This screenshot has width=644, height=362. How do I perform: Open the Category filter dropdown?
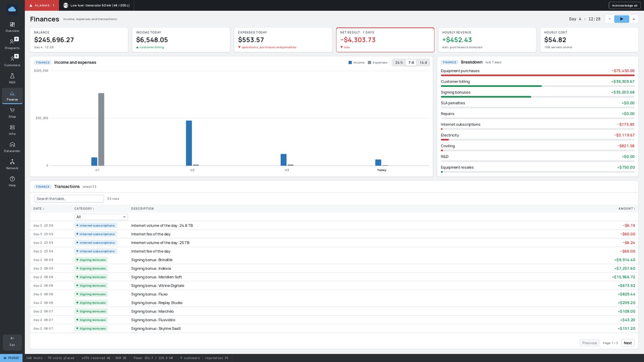101,217
